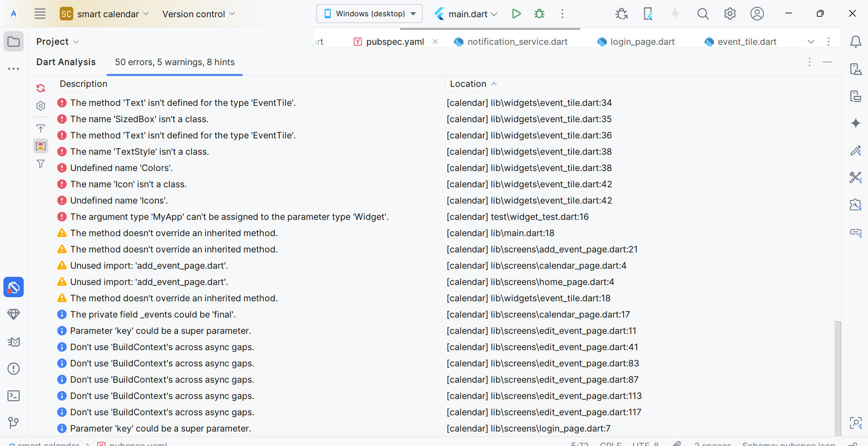868x446 pixels.
Task: Expand the Version control dropdown
Action: 199,14
